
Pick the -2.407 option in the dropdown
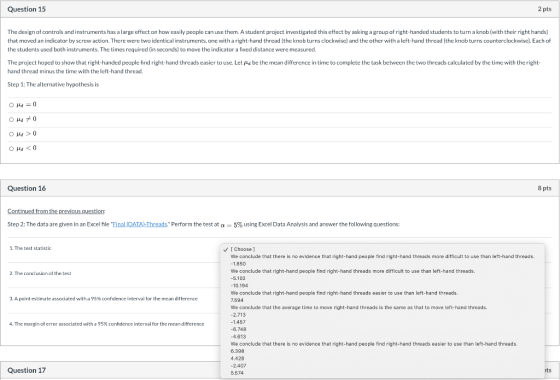238,366
